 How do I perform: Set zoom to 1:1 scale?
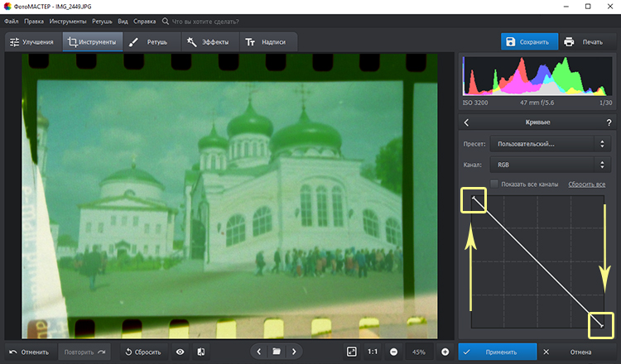coord(373,352)
